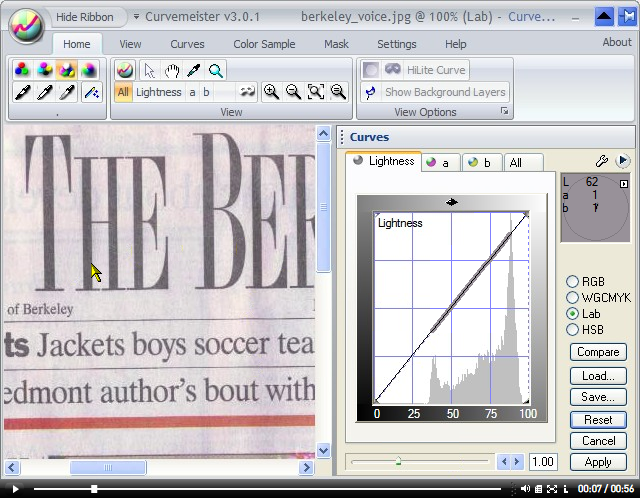
Task: Click the Compare button
Action: [598, 352]
